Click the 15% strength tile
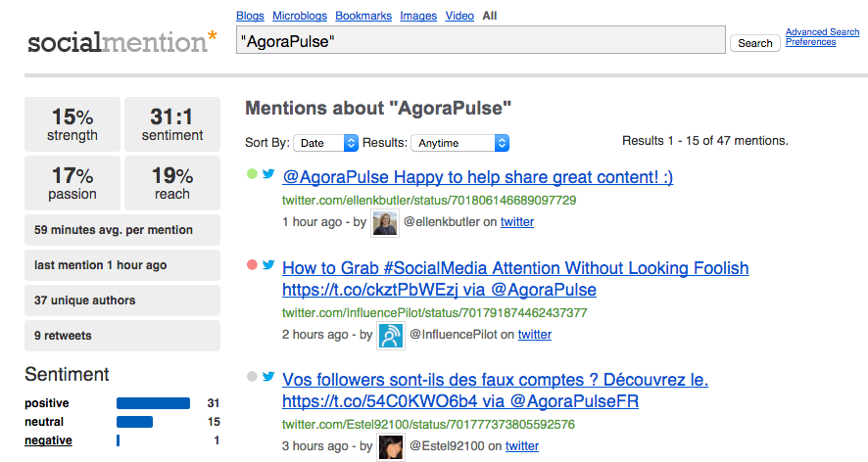The width and height of the screenshot is (868, 462). click(x=72, y=124)
